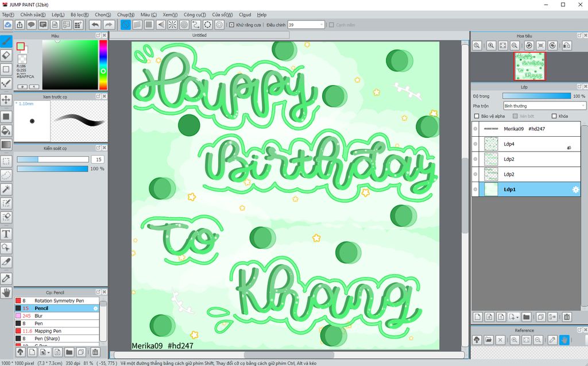Enable the Khóa lock checkbox
This screenshot has height=366, width=588.
(x=554, y=116)
